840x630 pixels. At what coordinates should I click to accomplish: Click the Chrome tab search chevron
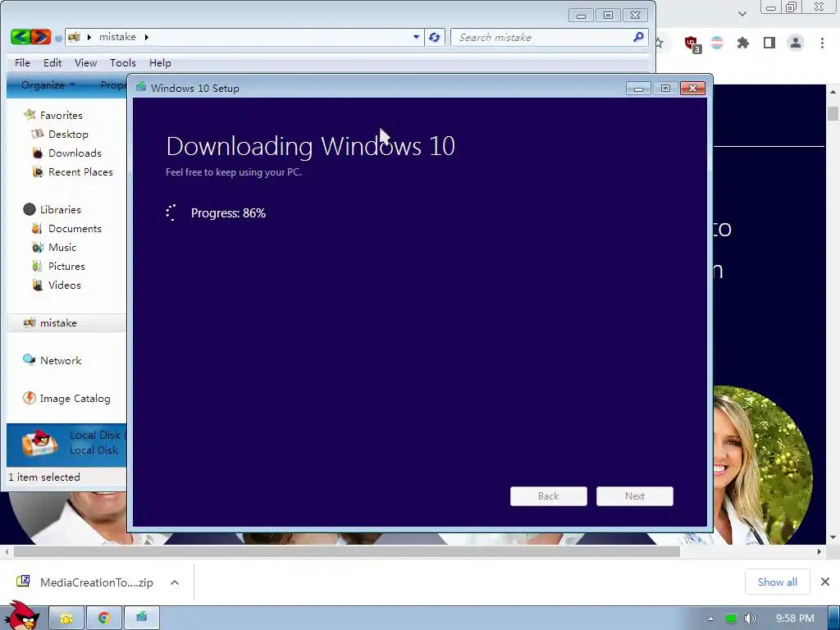pos(742,13)
